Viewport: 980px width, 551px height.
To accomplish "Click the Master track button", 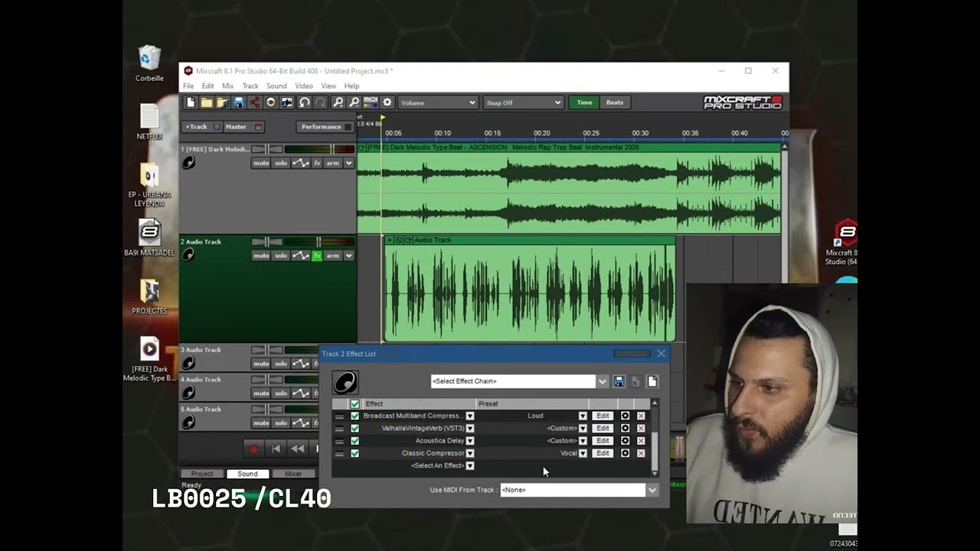I will [x=243, y=127].
